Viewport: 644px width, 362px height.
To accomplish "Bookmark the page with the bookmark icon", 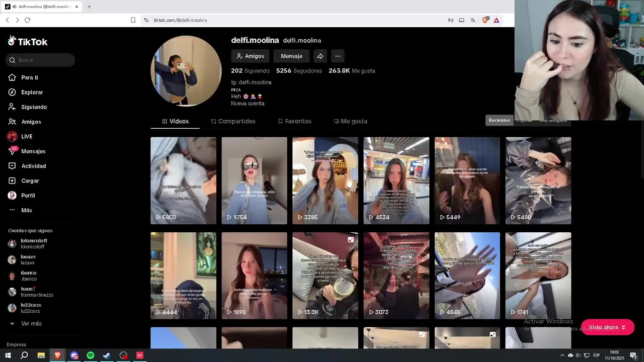I will click(133, 20).
